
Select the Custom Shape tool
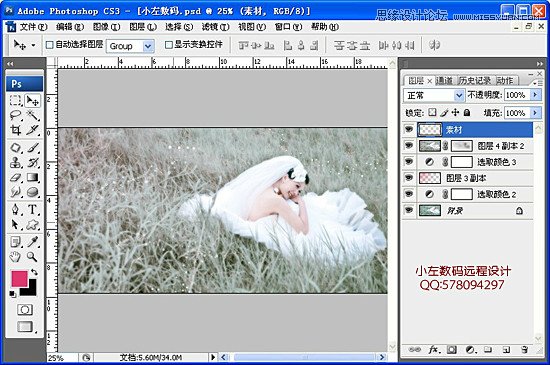click(x=33, y=224)
